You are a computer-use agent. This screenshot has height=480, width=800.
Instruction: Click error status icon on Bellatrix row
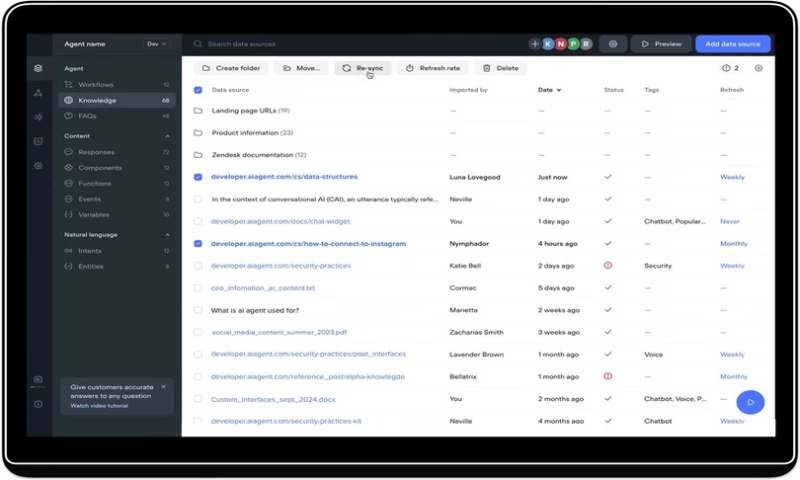click(608, 376)
